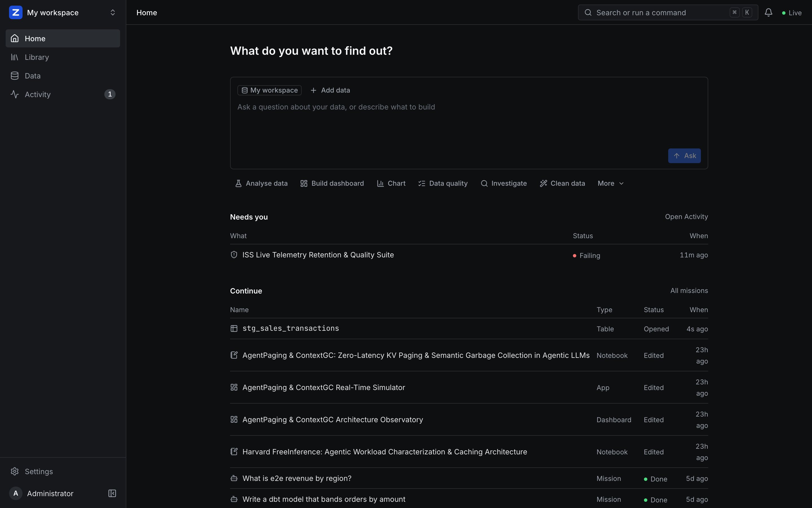Select the Build dashboard shortcut
The image size is (812, 508).
[332, 183]
